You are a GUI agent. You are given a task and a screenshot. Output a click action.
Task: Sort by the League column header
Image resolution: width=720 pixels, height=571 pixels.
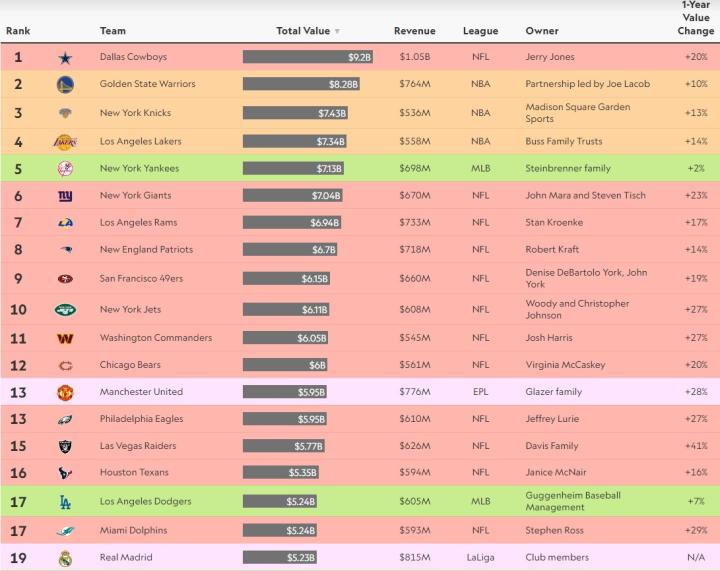[x=480, y=31]
